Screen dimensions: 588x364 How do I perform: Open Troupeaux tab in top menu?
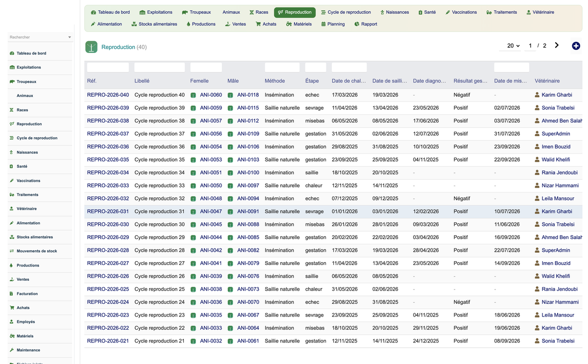pos(196,12)
